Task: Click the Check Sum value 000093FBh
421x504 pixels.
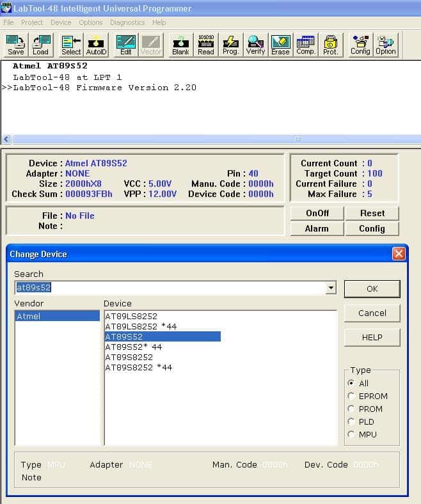Action: point(89,194)
